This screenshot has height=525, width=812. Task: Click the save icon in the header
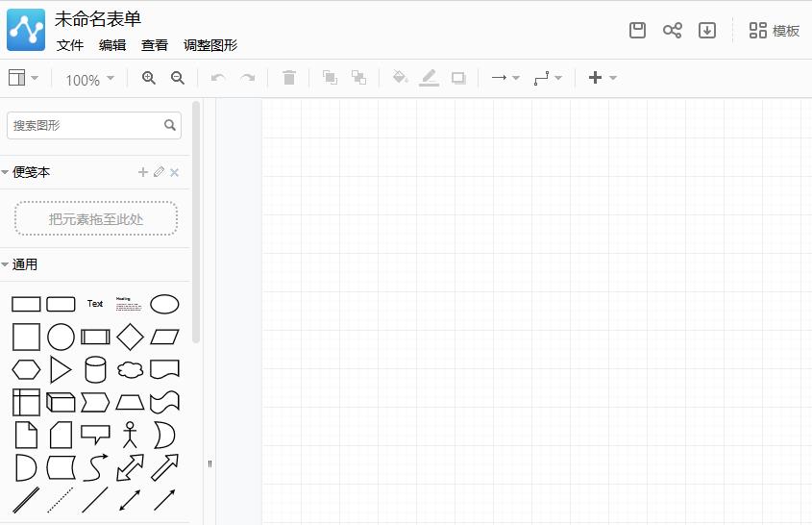tap(637, 31)
